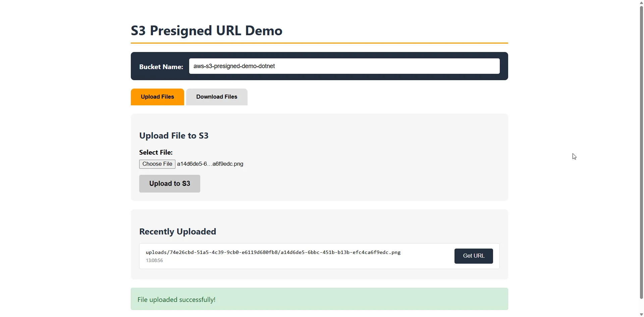Viewport: 644px width, 317px height.
Task: Click the scrollbar up arrow
Action: tap(641, 3)
